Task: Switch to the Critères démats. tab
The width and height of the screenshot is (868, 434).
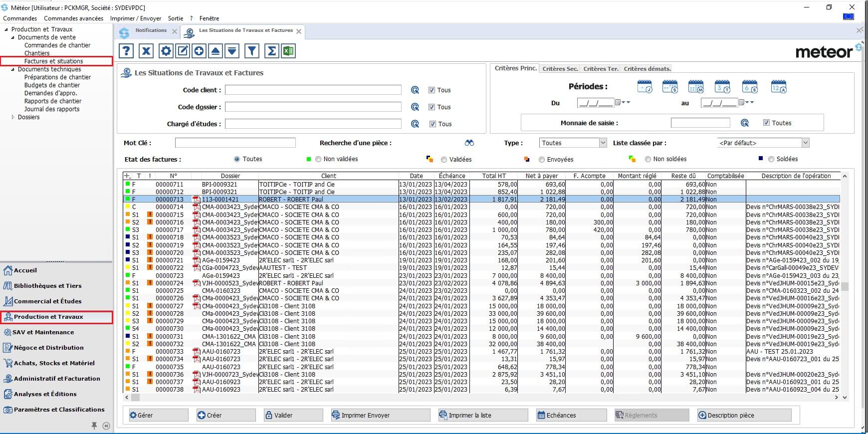Action: [x=648, y=69]
